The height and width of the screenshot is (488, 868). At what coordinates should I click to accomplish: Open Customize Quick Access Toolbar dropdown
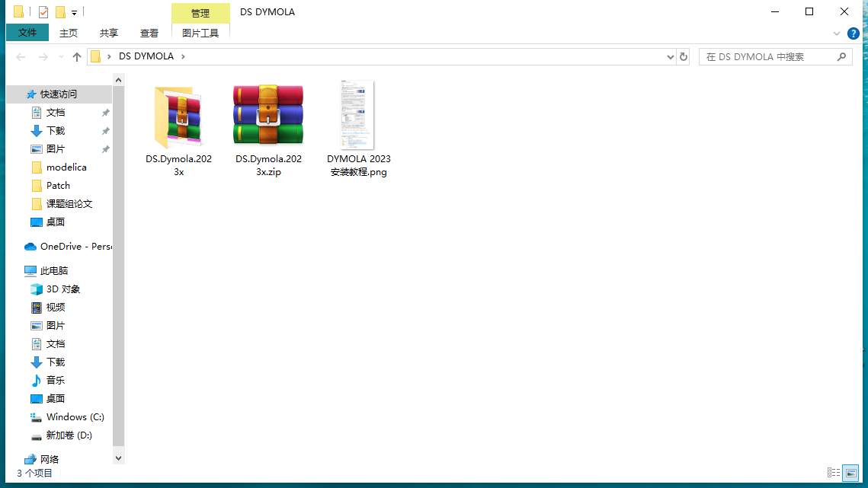(x=74, y=12)
